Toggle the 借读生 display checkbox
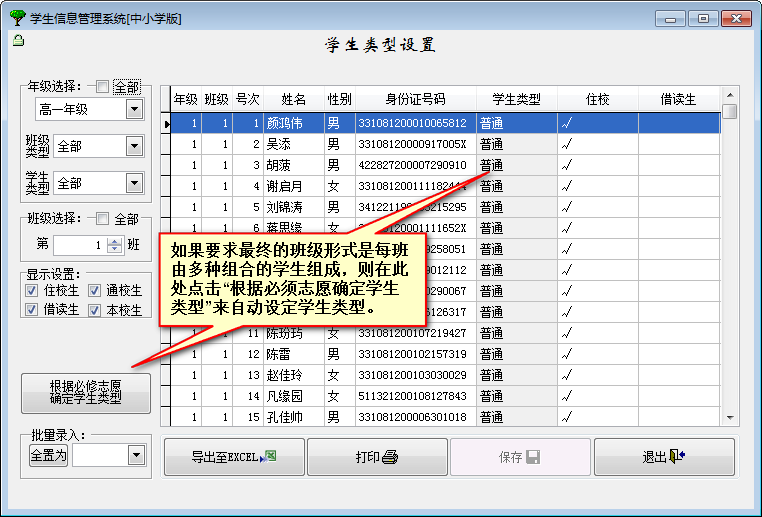 click(33, 310)
